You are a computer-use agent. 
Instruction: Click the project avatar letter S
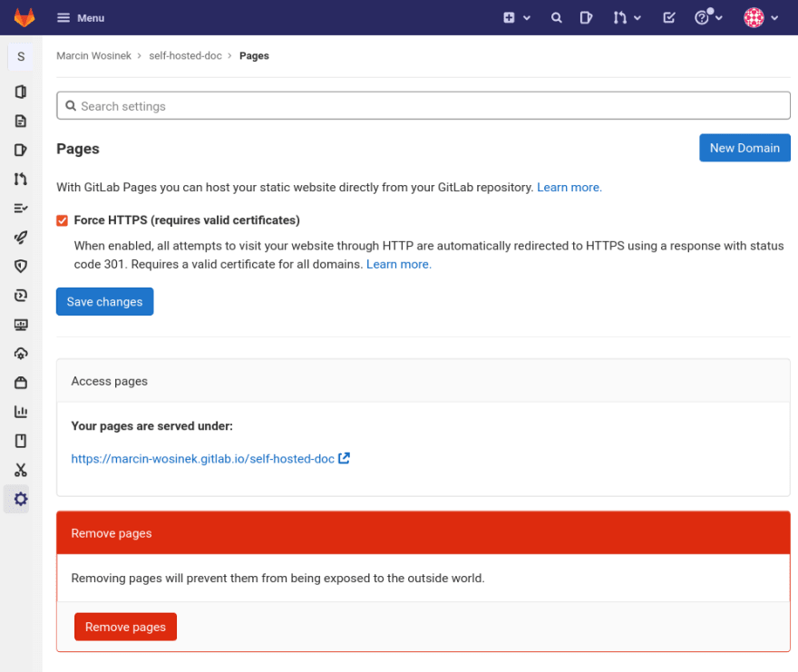click(x=21, y=56)
